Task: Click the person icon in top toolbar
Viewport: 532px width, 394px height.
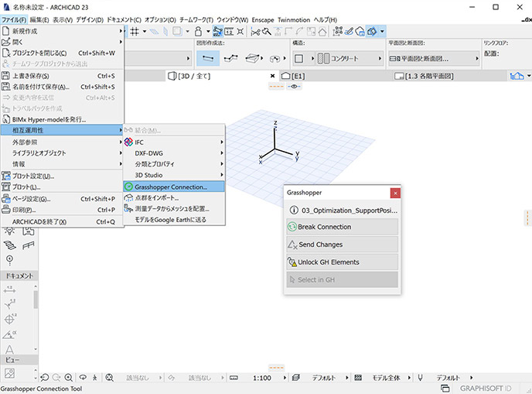Action: (198, 32)
